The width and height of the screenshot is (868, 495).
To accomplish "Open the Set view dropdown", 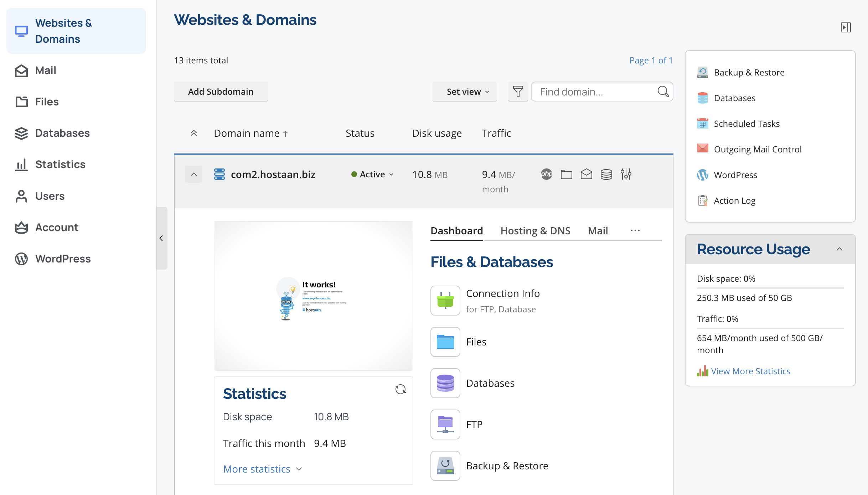I will click(x=464, y=92).
